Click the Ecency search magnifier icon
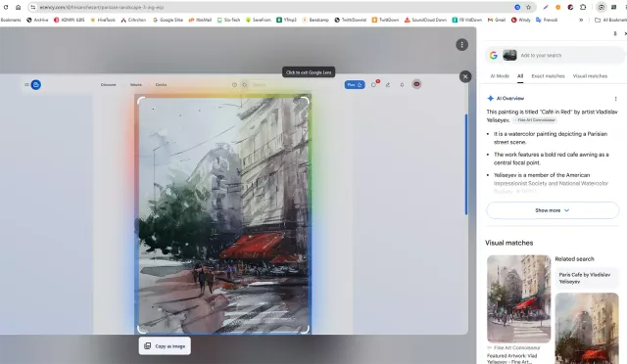Viewport: 627px width, 364px height. click(244, 85)
